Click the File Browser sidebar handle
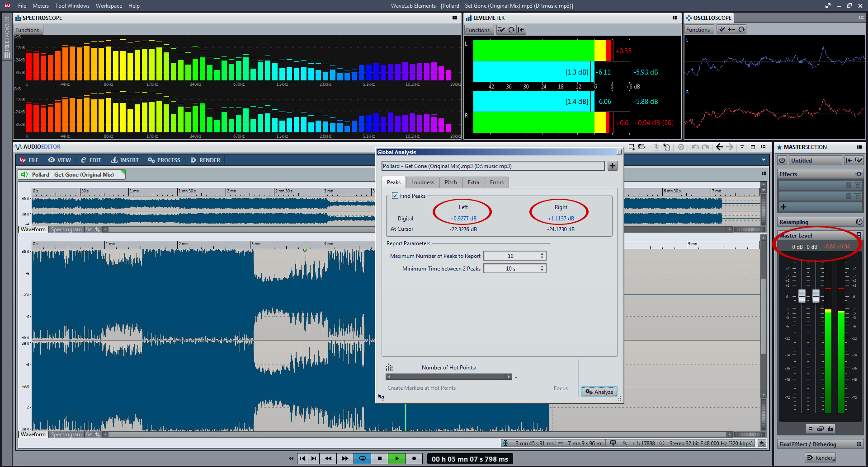Image resolution: width=868 pixels, height=467 pixels. coord(7,37)
